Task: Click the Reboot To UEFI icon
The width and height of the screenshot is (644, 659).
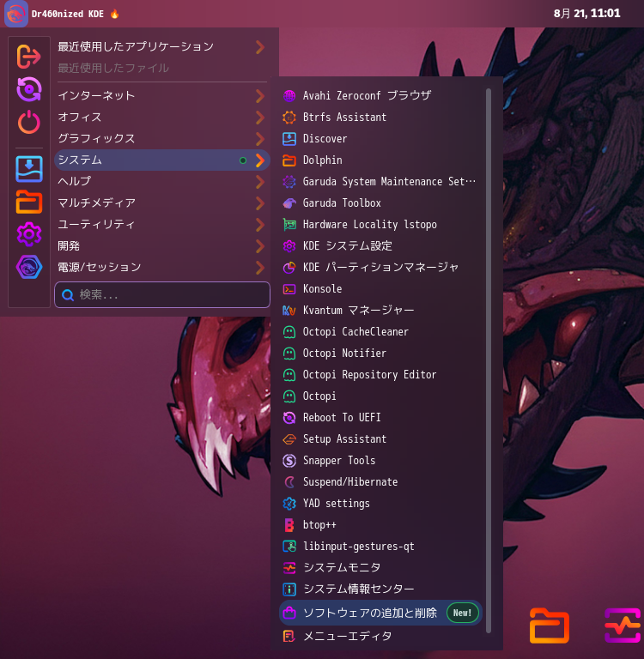Action: click(289, 418)
